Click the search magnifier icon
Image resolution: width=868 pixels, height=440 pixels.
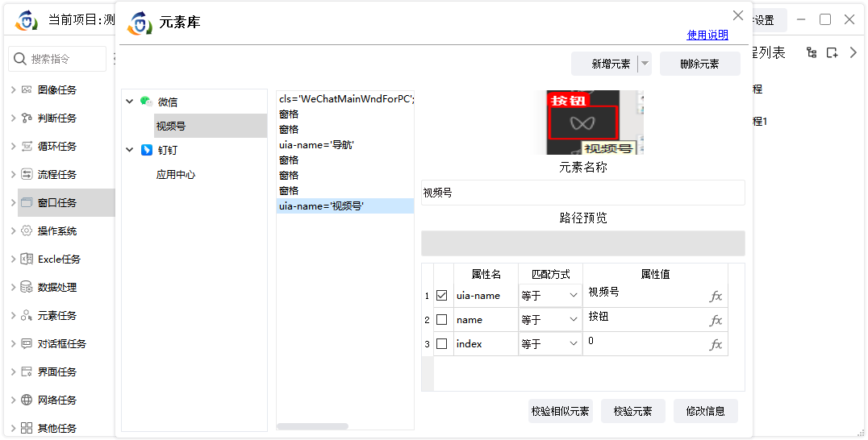(20, 59)
